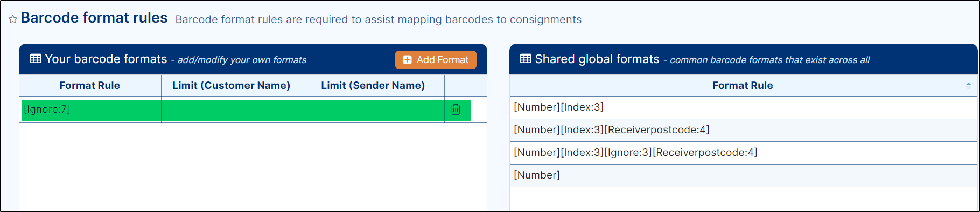Edit the Sender Name limit cell of [Ignore:7]

click(x=374, y=110)
